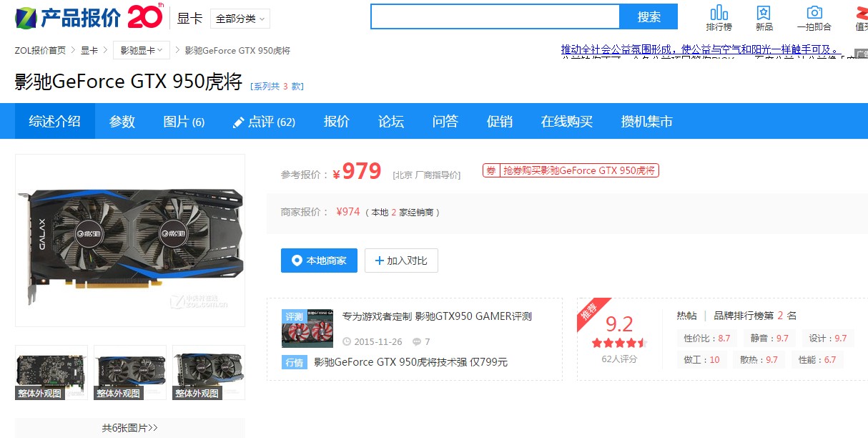Click the location pin icon in 本地商家

297,261
